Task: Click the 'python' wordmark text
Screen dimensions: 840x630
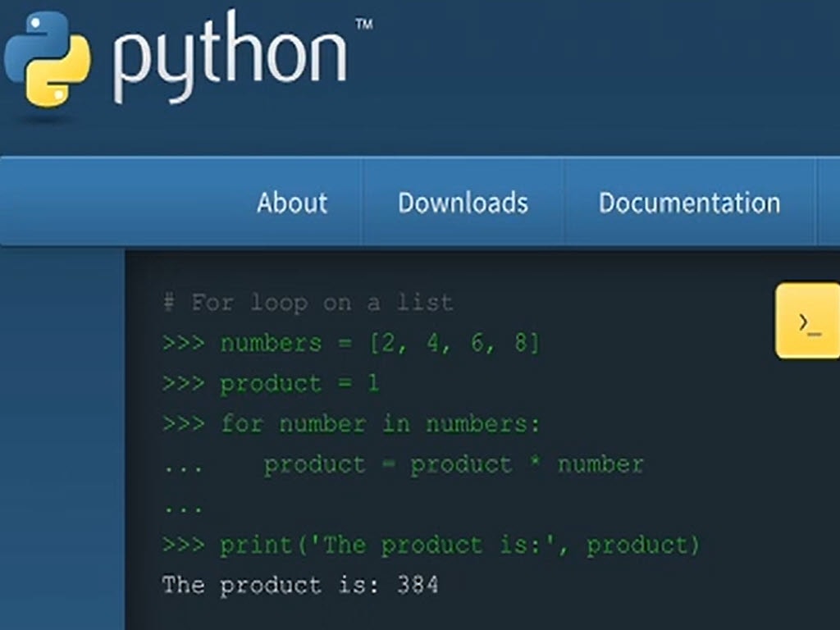Action: 230,59
